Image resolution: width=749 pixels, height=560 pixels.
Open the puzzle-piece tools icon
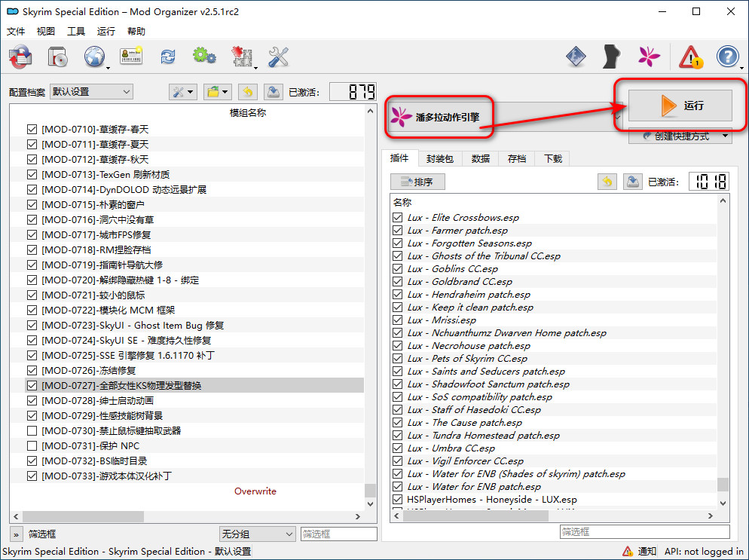coord(240,57)
